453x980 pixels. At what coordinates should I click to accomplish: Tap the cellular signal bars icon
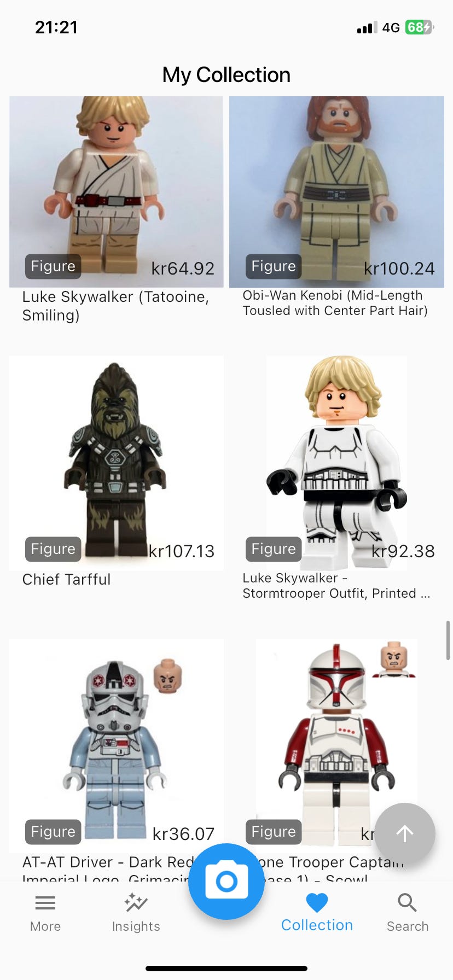pos(367,27)
